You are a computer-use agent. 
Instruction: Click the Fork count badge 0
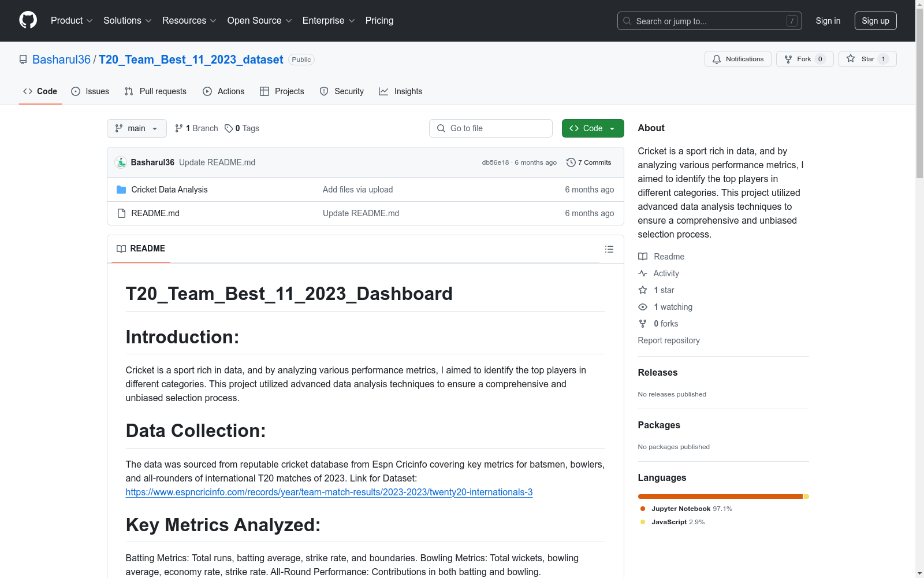pyautogui.click(x=820, y=59)
